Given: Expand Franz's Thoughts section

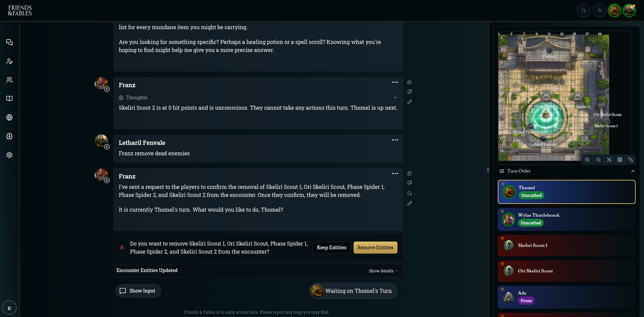Looking at the screenshot, I should 395,98.
